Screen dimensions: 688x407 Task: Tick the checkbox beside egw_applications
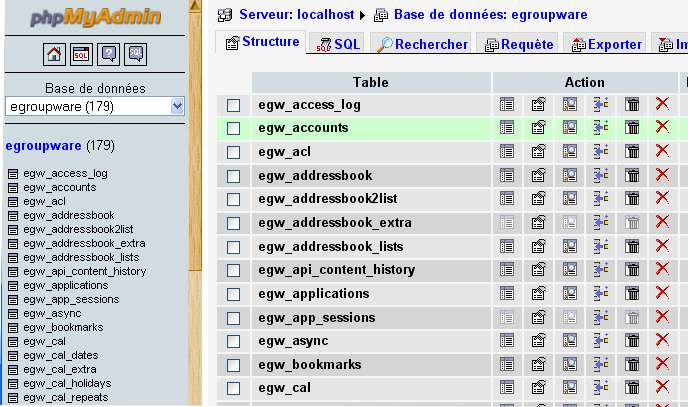[x=234, y=294]
